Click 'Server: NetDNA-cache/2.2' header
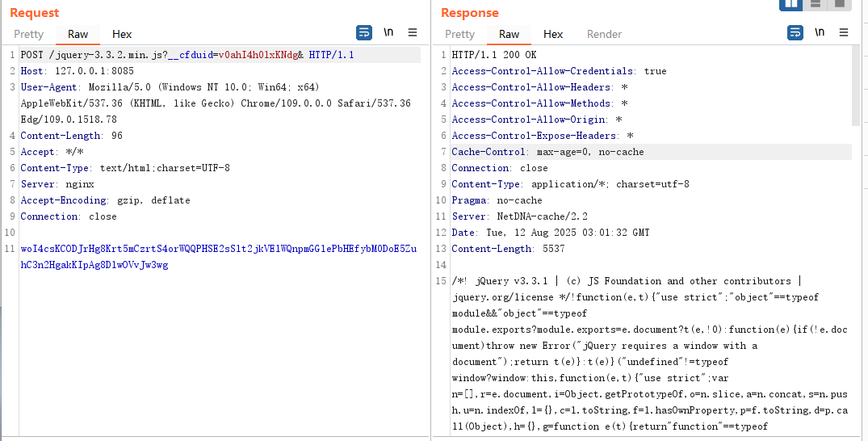The width and height of the screenshot is (868, 441). (x=520, y=216)
